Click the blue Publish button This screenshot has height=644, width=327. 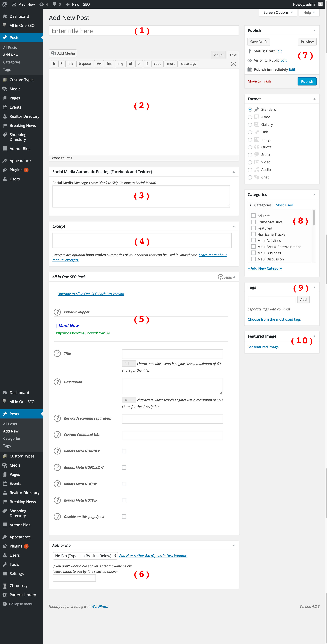pyautogui.click(x=307, y=81)
